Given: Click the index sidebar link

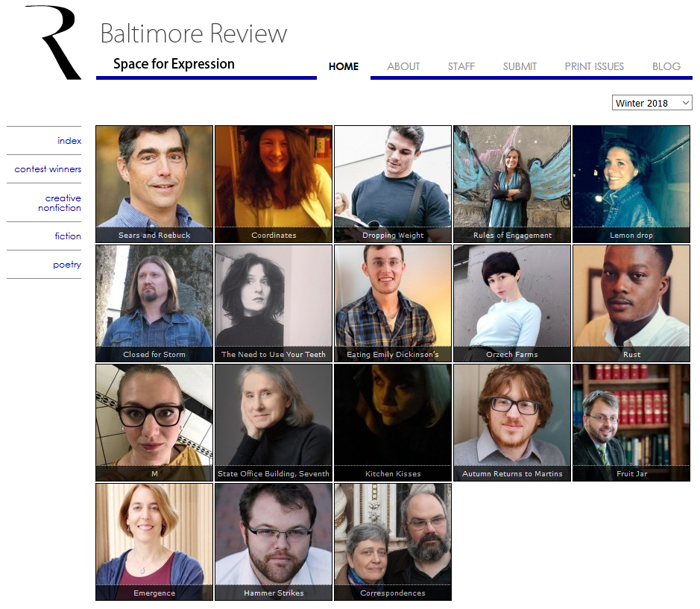Looking at the screenshot, I should point(69,141).
